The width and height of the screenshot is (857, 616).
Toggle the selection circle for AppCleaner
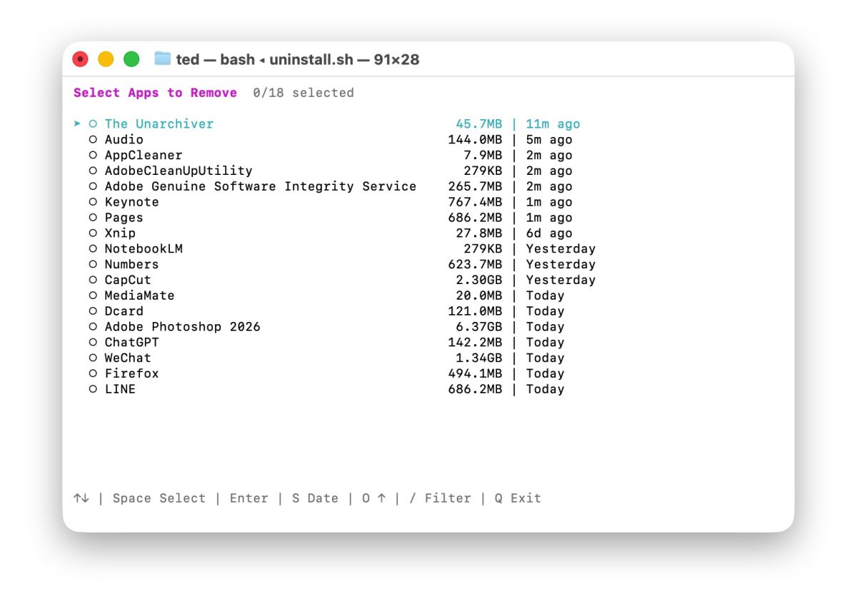(93, 156)
